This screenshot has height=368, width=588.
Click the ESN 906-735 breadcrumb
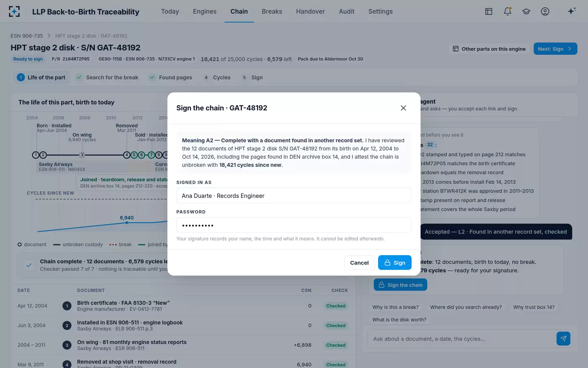pyautogui.click(x=27, y=36)
